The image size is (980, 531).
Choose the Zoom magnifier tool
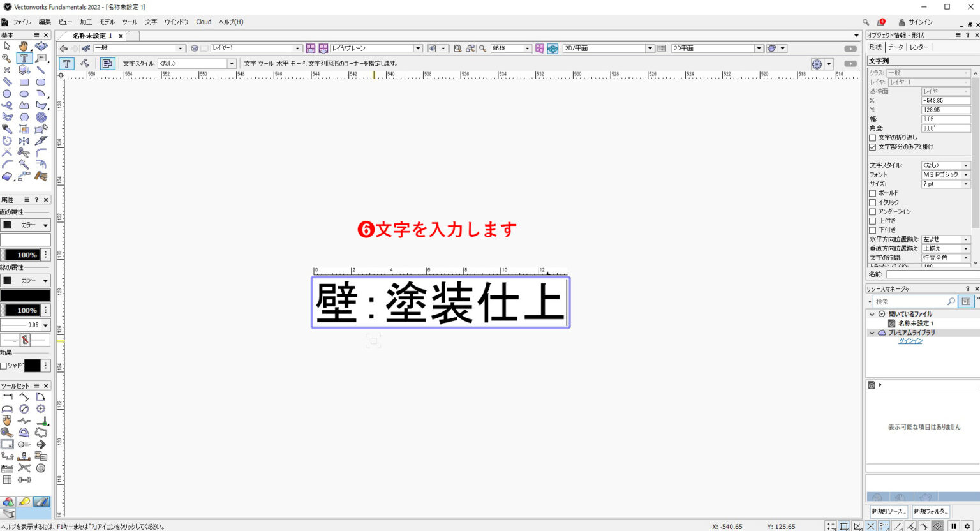[x=8, y=57]
